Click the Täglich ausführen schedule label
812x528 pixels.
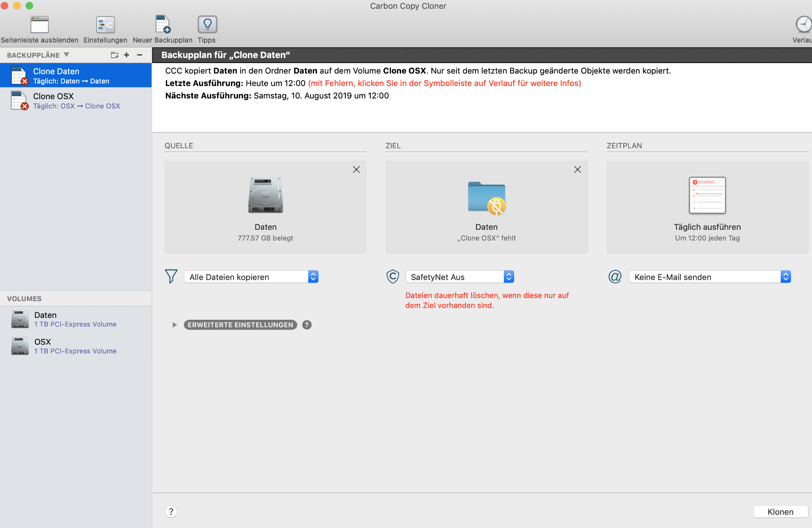click(x=707, y=227)
